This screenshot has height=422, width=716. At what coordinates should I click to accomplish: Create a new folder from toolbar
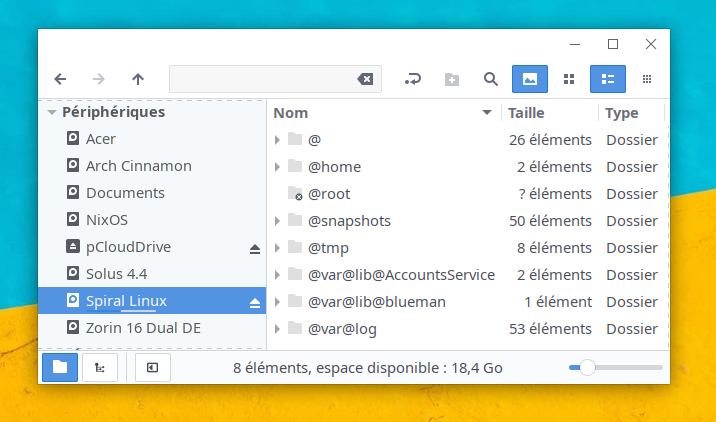[x=452, y=79]
